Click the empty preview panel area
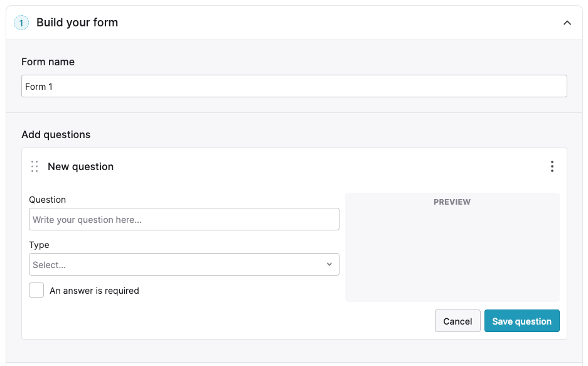Image resolution: width=588 pixels, height=366 pixels. 452,255
